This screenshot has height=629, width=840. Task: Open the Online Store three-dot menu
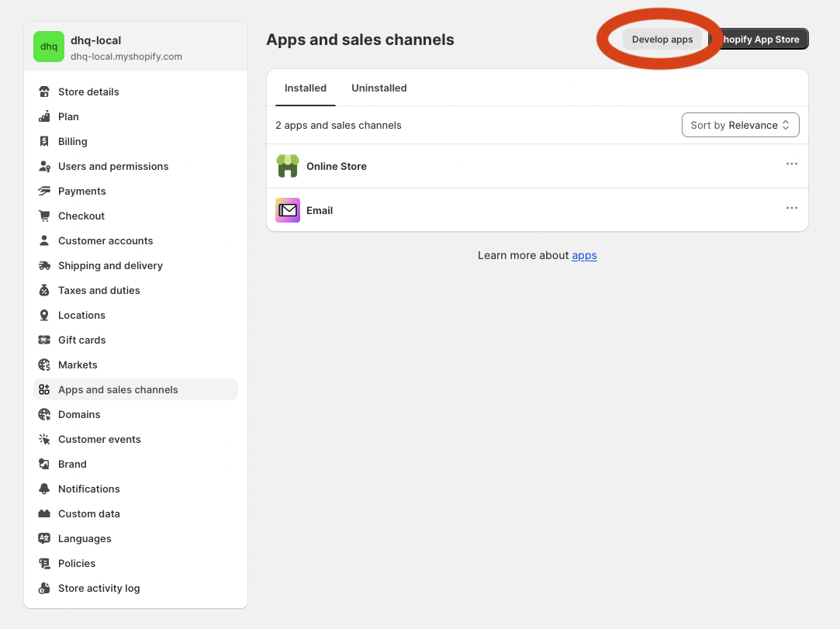pos(792,164)
